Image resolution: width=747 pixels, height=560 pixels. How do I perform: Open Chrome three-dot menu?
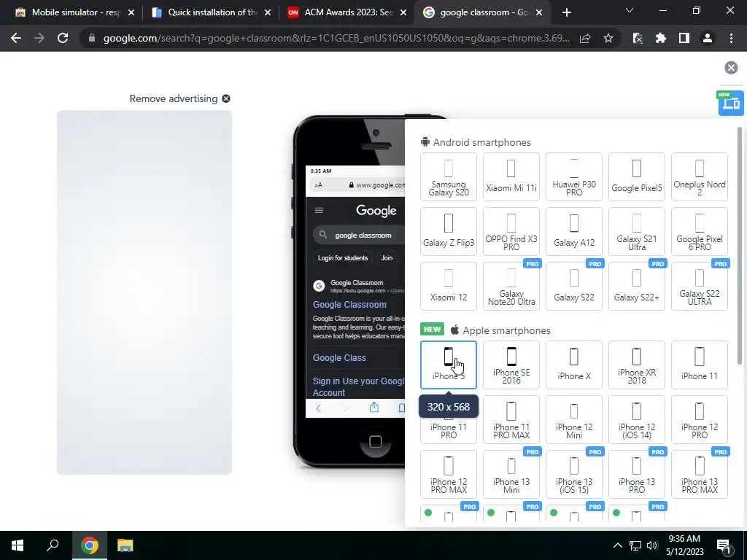point(731,38)
